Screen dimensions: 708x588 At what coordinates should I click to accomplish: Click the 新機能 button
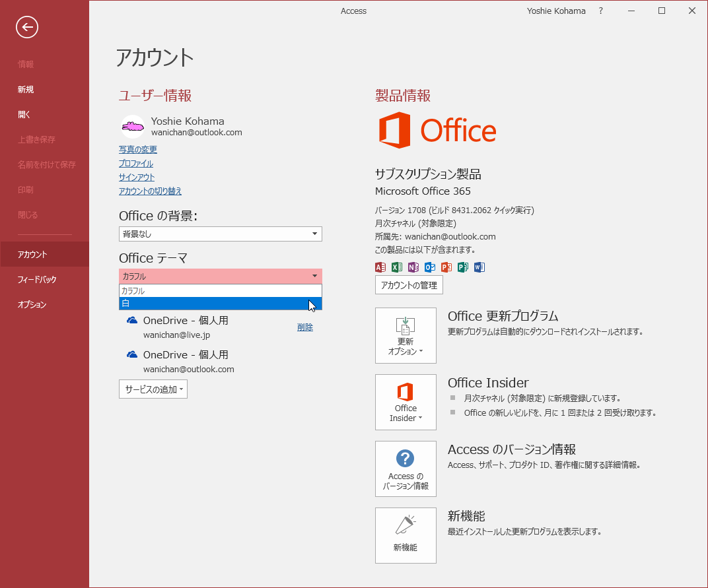(406, 536)
